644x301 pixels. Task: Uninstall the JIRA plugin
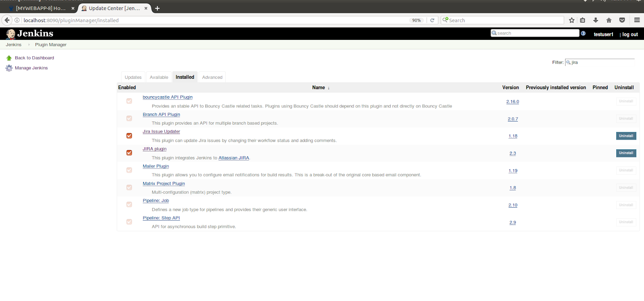pos(626,153)
